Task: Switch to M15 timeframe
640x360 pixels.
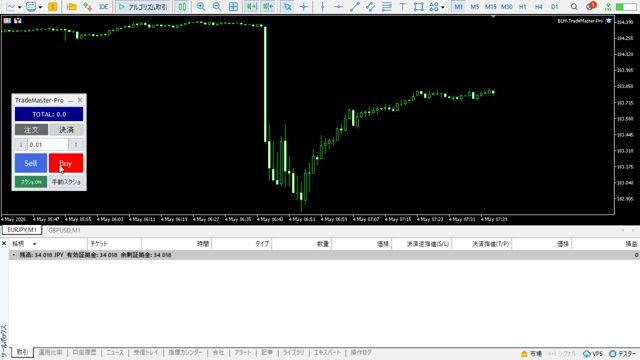Action: [490, 7]
